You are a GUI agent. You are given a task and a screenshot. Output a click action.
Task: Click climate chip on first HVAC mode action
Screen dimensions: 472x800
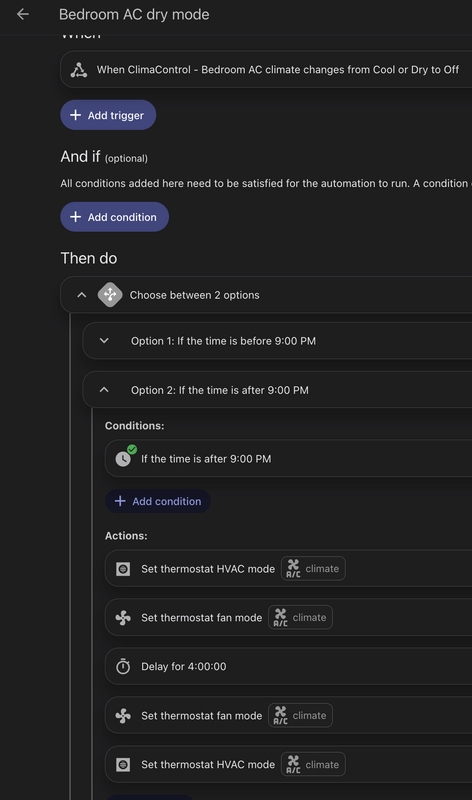tap(313, 569)
